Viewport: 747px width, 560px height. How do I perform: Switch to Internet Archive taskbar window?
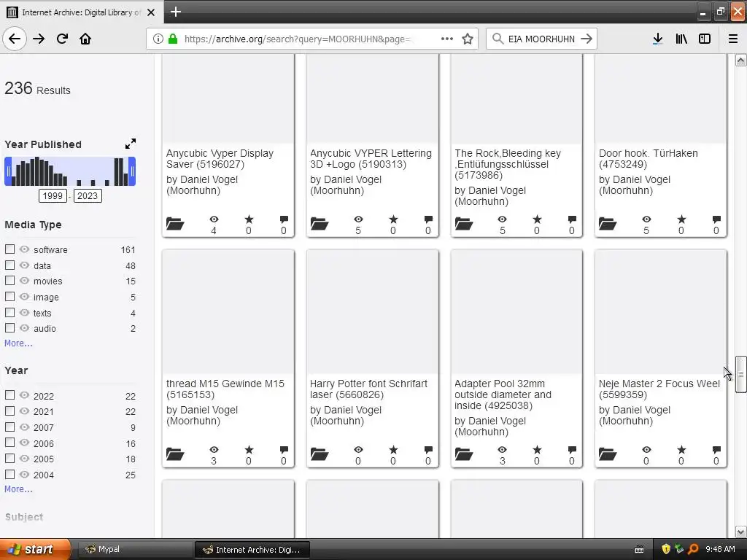coord(252,550)
